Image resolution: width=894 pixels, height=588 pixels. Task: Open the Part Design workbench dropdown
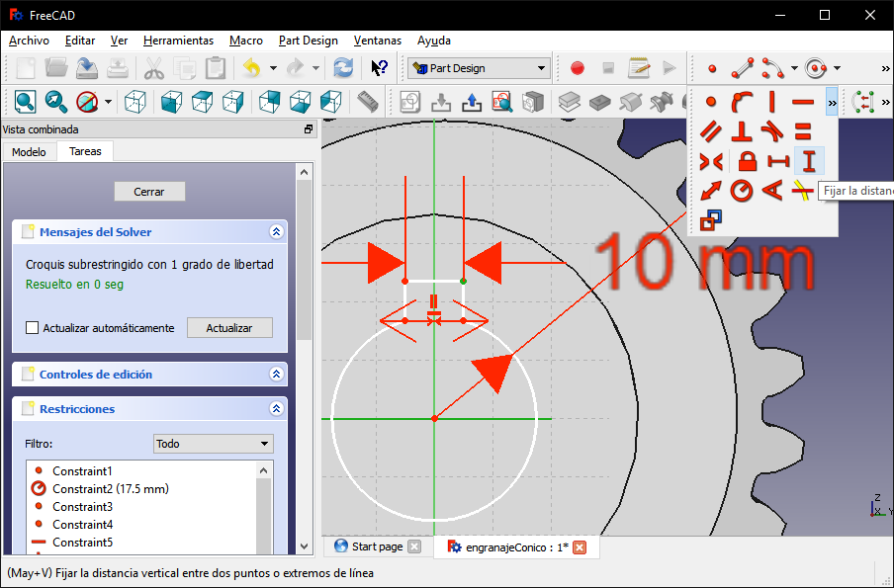[479, 68]
